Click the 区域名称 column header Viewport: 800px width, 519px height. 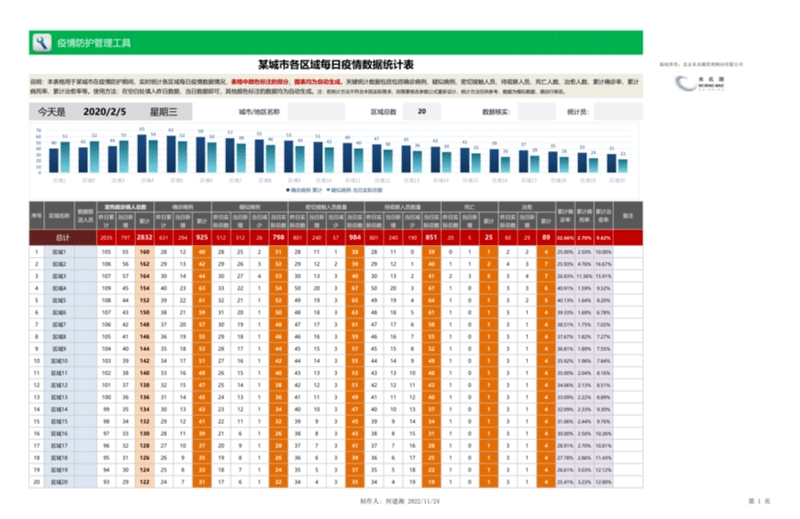(x=61, y=215)
